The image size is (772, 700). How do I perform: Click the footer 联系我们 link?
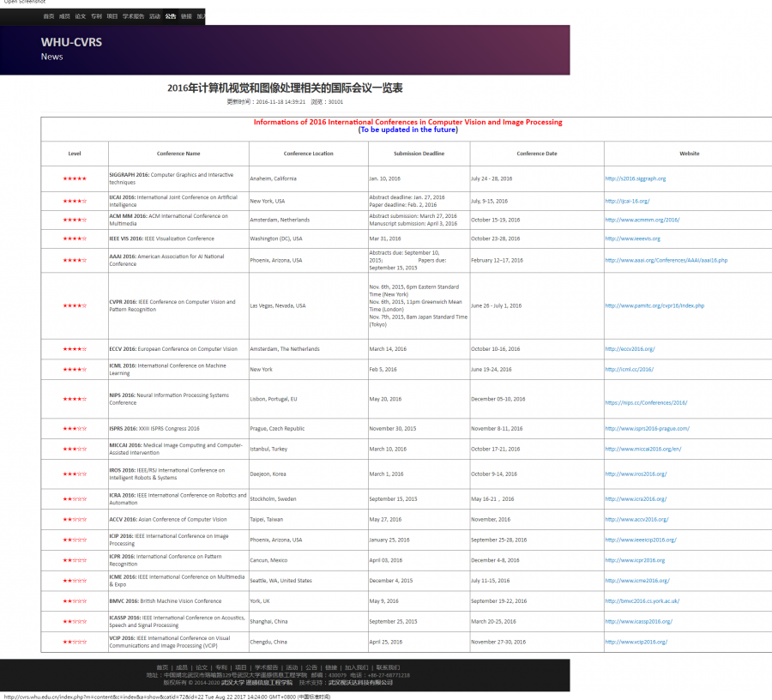pos(388,667)
